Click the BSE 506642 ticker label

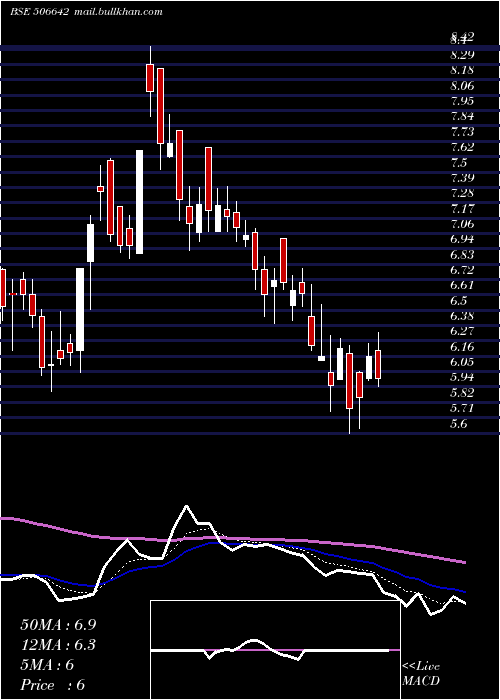39,12
